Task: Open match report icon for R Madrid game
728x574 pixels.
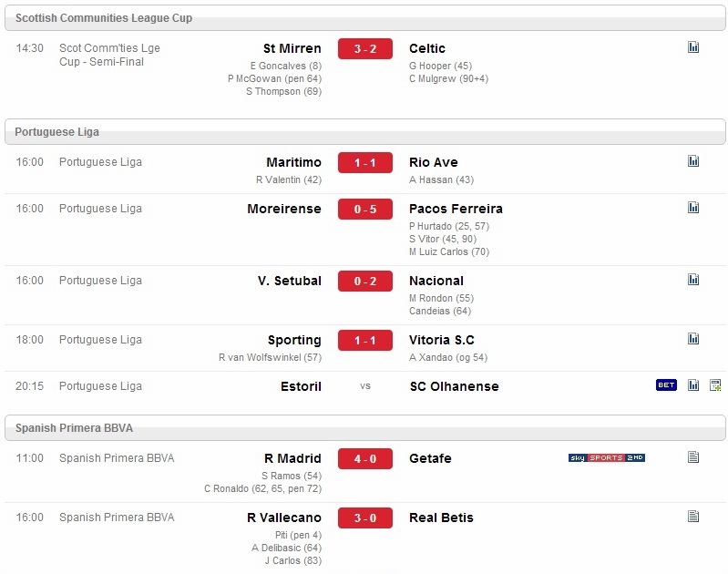Action: [x=693, y=457]
